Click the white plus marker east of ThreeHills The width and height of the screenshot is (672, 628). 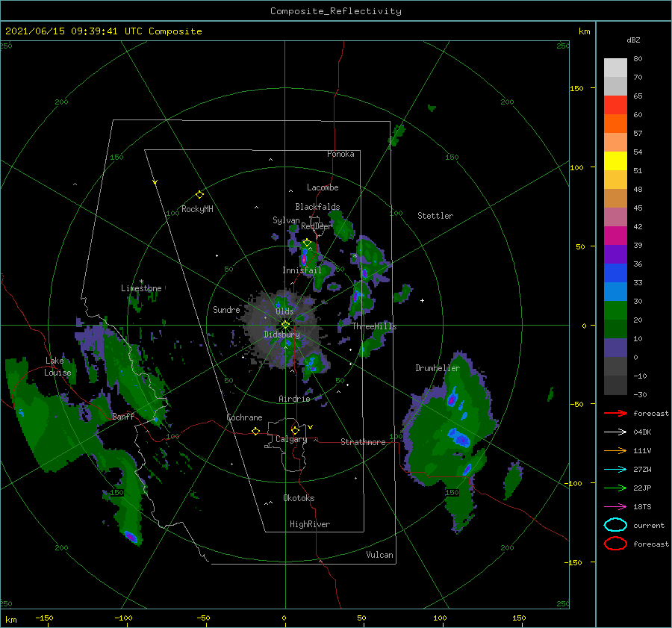[x=422, y=300]
